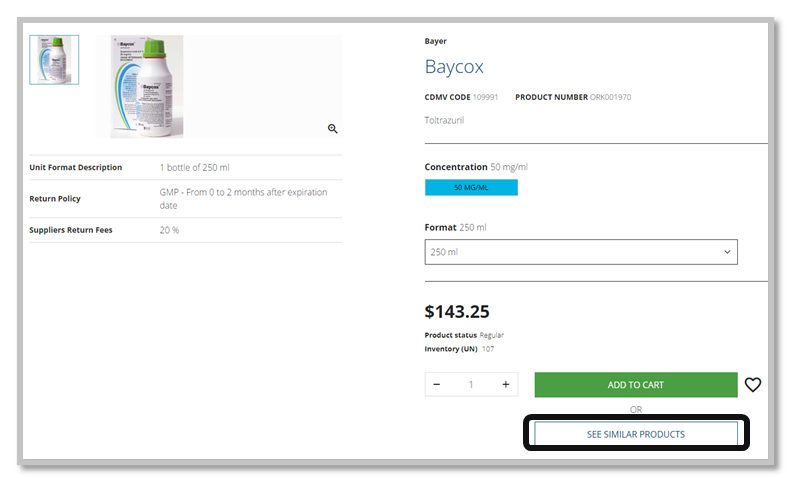
Task: Click the Suppliers Return Fees row
Action: pyautogui.click(x=185, y=230)
